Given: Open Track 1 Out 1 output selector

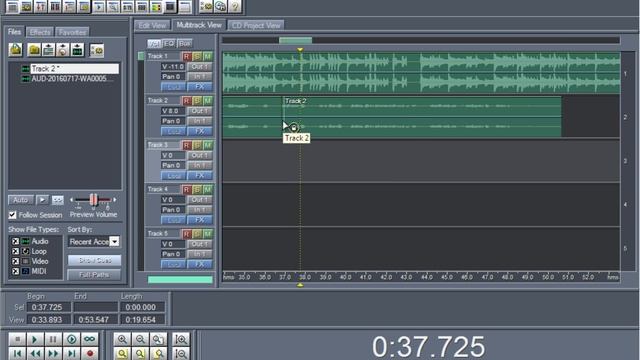Looking at the screenshot, I should (x=200, y=67).
